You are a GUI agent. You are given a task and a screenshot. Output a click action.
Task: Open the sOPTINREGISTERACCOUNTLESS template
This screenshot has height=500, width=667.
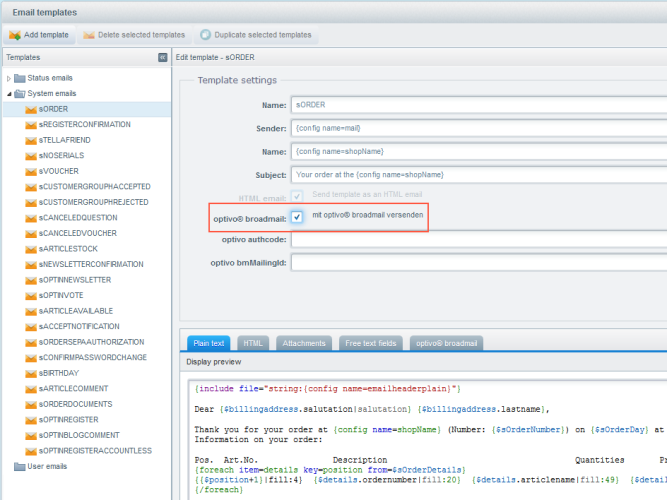(95, 451)
